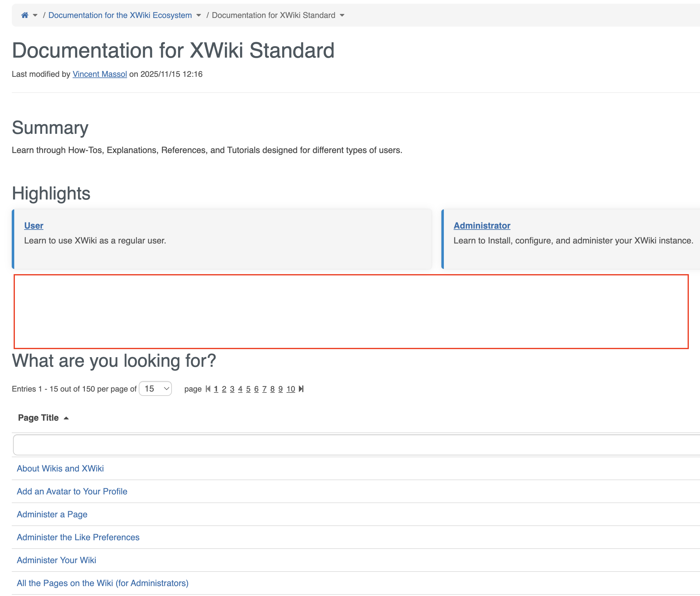The image size is (700, 596).
Task: Go to page 2 of results
Action: pyautogui.click(x=224, y=389)
